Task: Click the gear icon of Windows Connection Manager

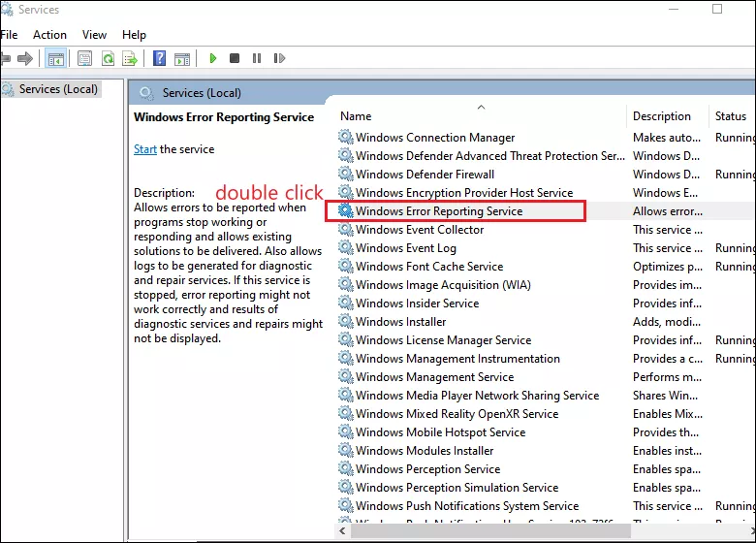Action: 345,137
